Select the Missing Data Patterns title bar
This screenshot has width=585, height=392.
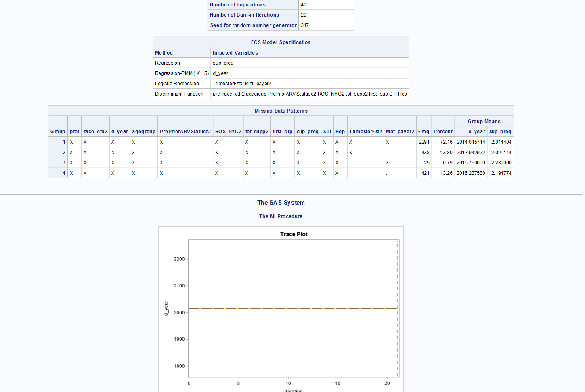(x=281, y=111)
